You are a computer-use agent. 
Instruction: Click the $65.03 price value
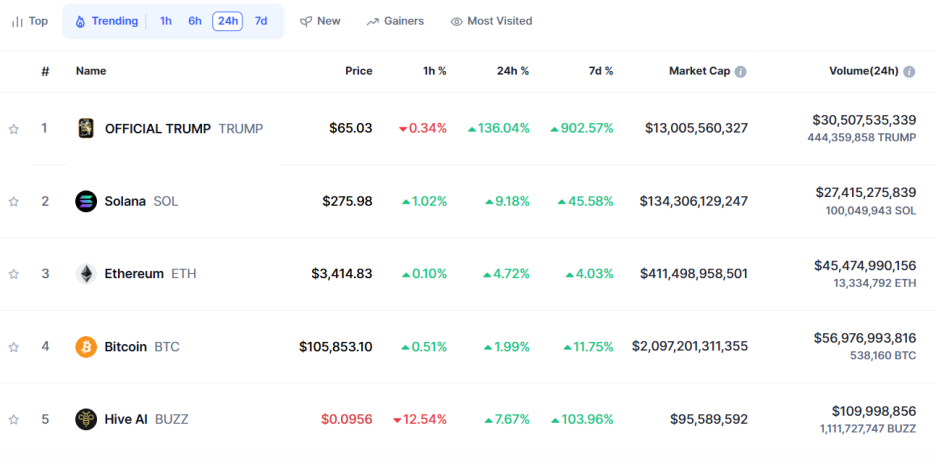click(x=350, y=128)
